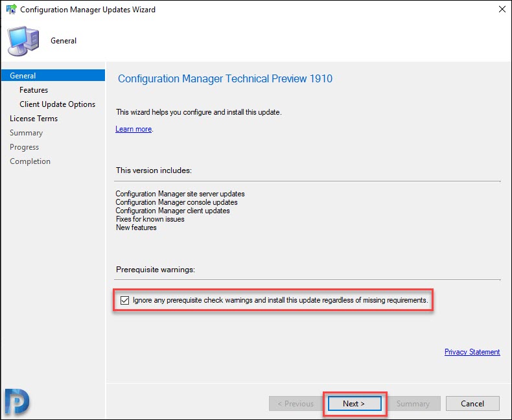
Task: Click the wizard title bar icon
Action: [x=12, y=9]
